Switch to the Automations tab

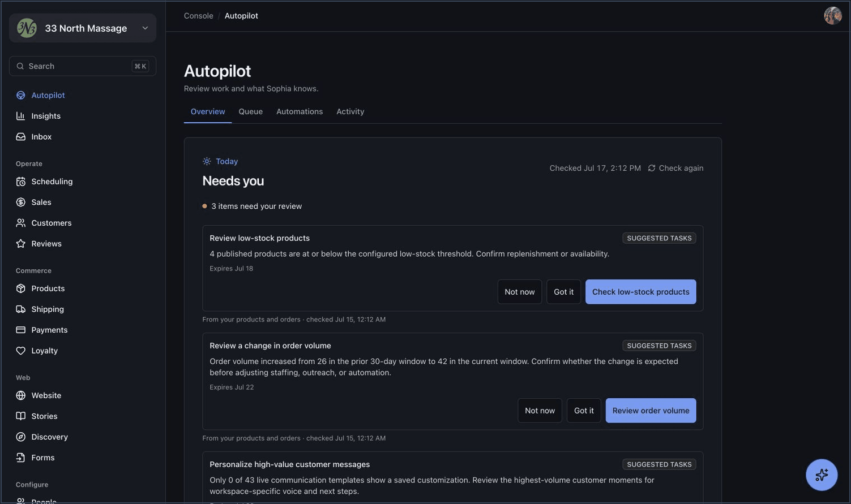tap(300, 111)
